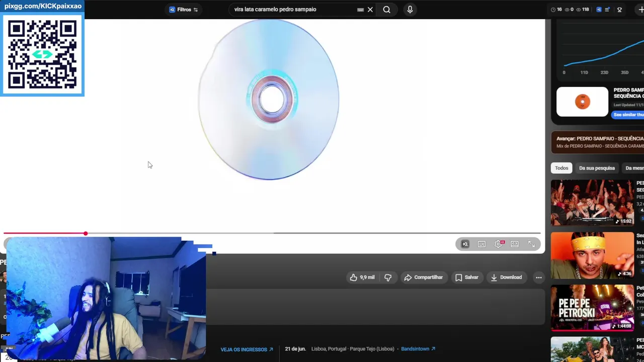Select the Da mesma chip
644x362 pixels.
click(634, 168)
